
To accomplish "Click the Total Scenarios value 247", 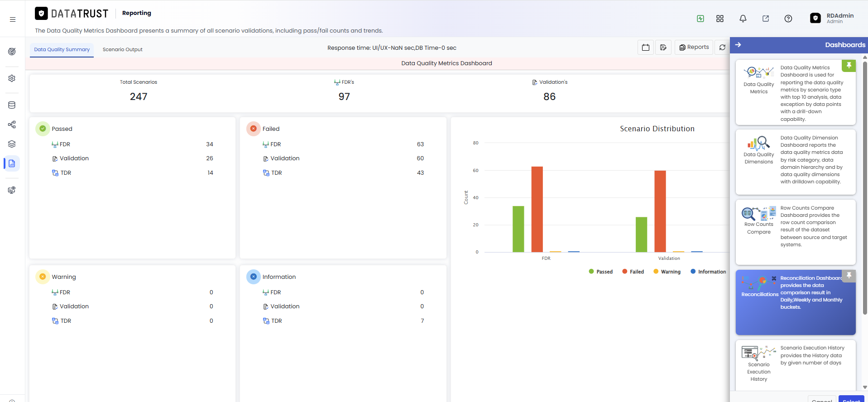I will coord(139,96).
